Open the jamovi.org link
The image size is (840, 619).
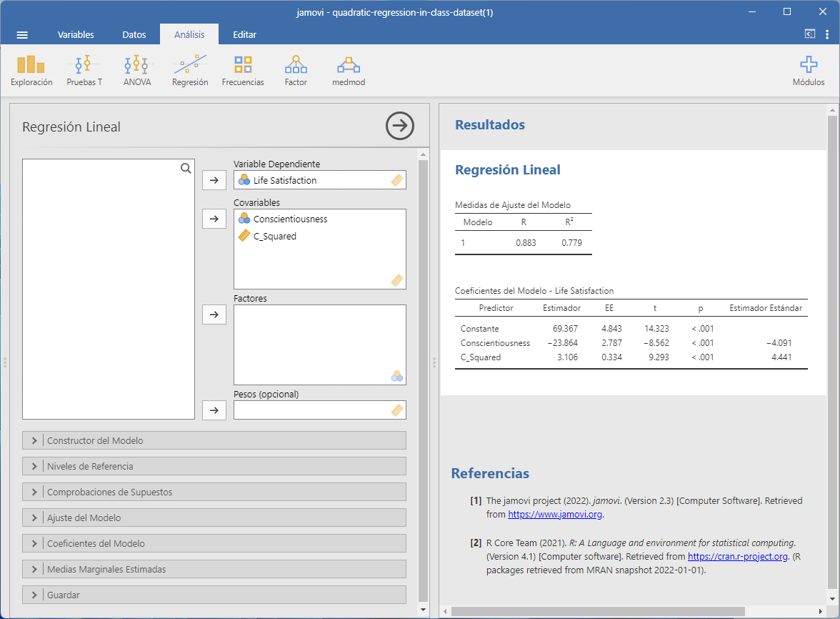(x=556, y=514)
